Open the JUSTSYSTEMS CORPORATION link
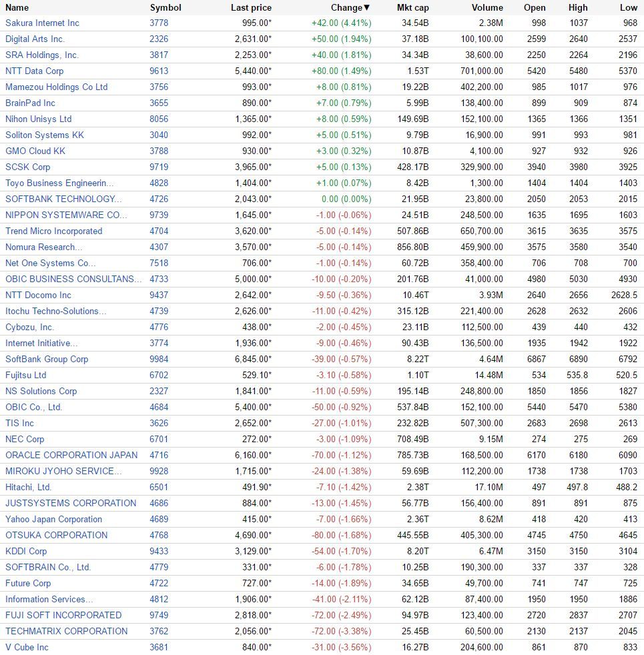 [x=71, y=504]
